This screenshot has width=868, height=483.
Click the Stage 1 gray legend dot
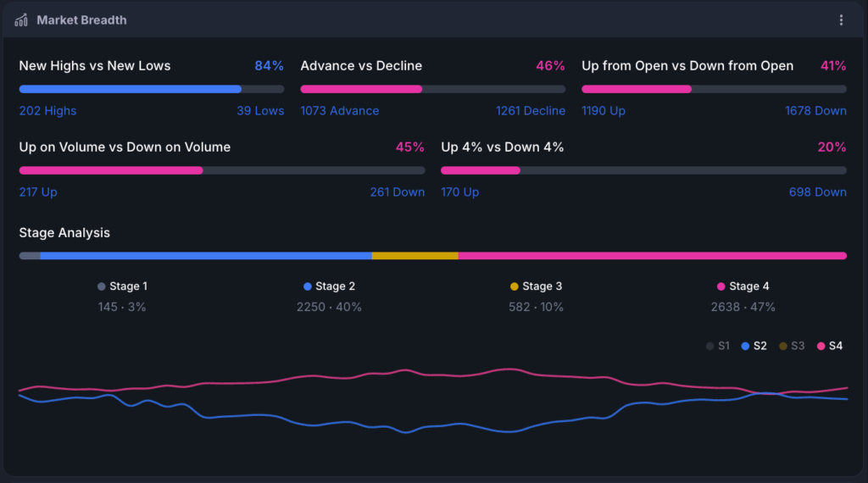tap(102, 286)
